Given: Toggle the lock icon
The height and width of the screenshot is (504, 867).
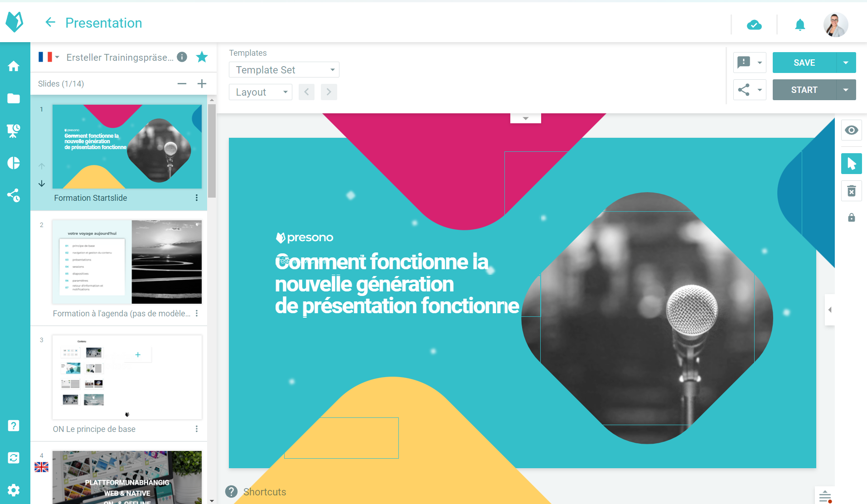Looking at the screenshot, I should tap(851, 218).
